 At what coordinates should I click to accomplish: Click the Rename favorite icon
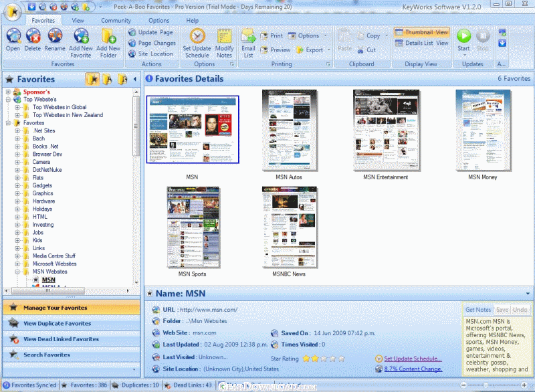click(x=55, y=37)
